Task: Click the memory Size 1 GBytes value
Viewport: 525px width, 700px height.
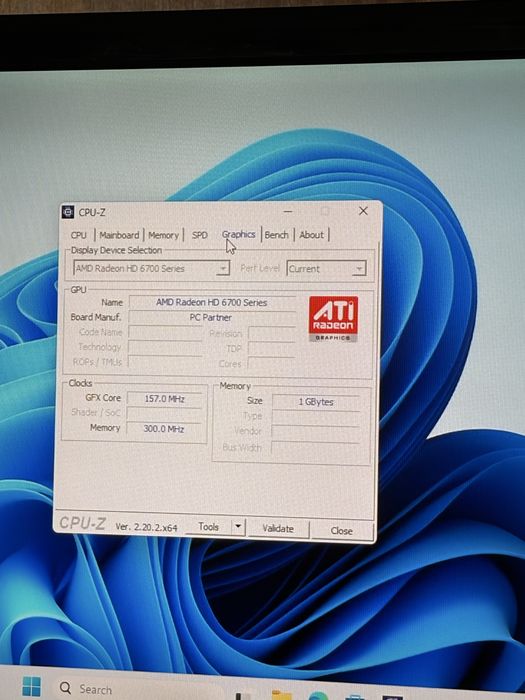Action: [x=316, y=402]
